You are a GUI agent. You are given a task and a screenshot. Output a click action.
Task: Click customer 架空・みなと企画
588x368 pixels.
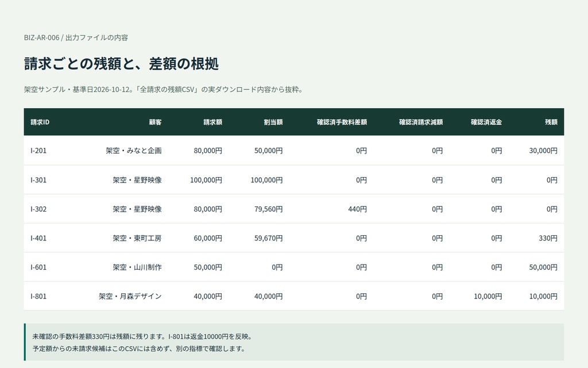(133, 151)
